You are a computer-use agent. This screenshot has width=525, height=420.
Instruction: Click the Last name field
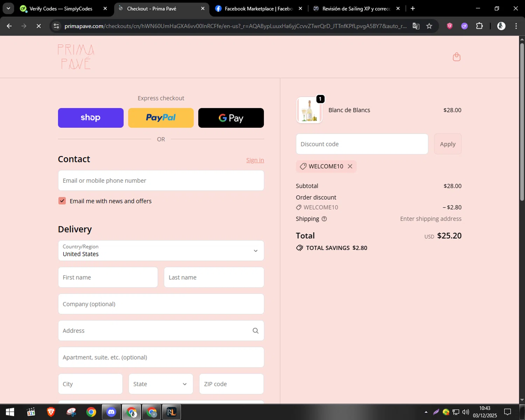click(214, 277)
